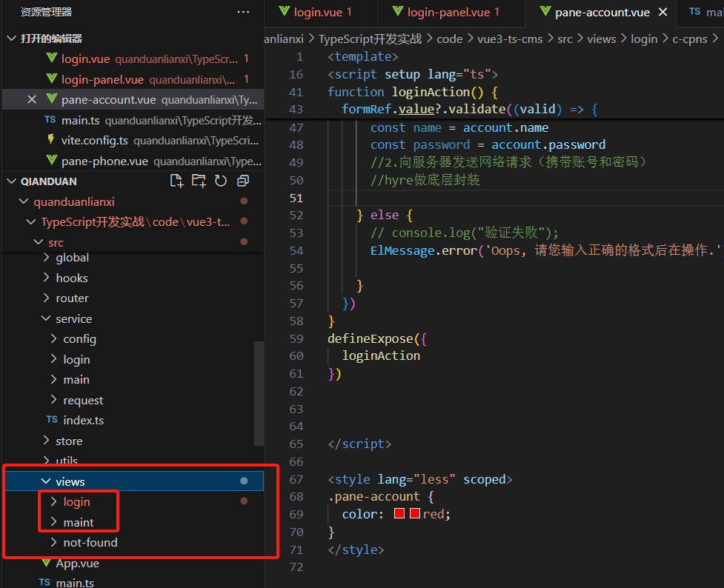This screenshot has width=724, height=588.
Task: Click line number 59 in the gutter
Action: 296,338
